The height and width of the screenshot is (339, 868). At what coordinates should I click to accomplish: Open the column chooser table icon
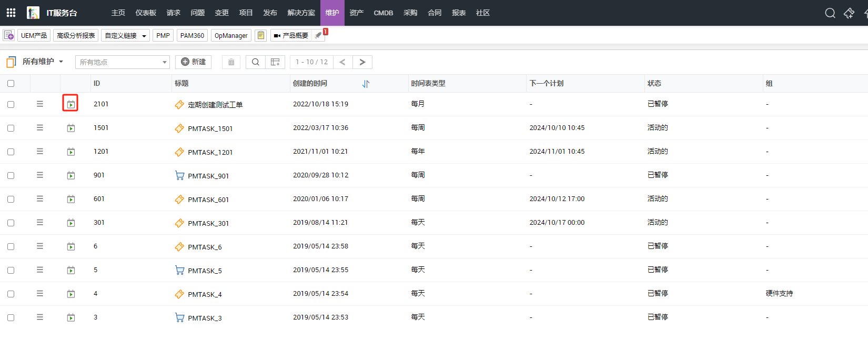tap(275, 62)
